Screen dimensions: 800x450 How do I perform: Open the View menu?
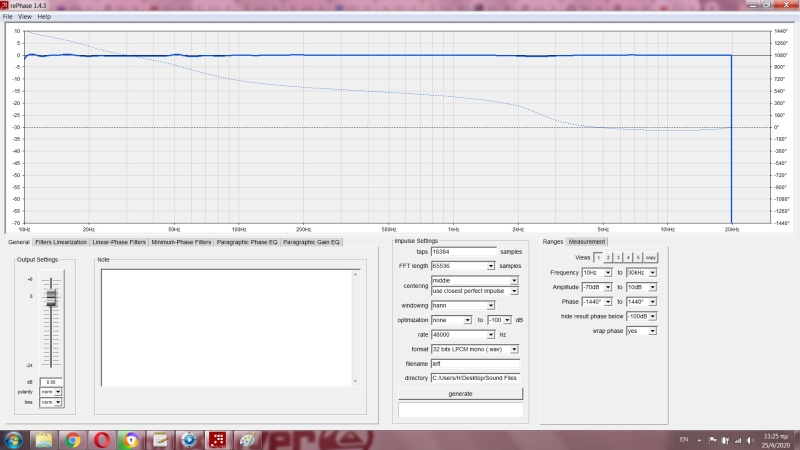coord(25,17)
